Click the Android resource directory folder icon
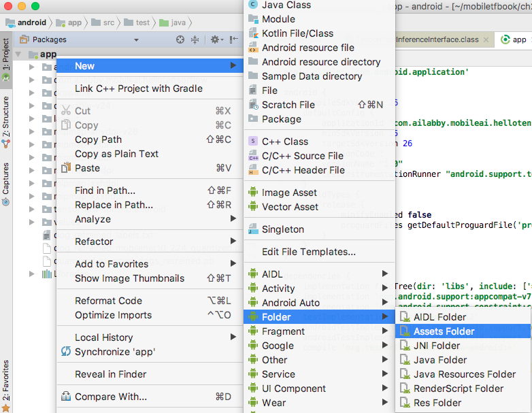 (253, 61)
